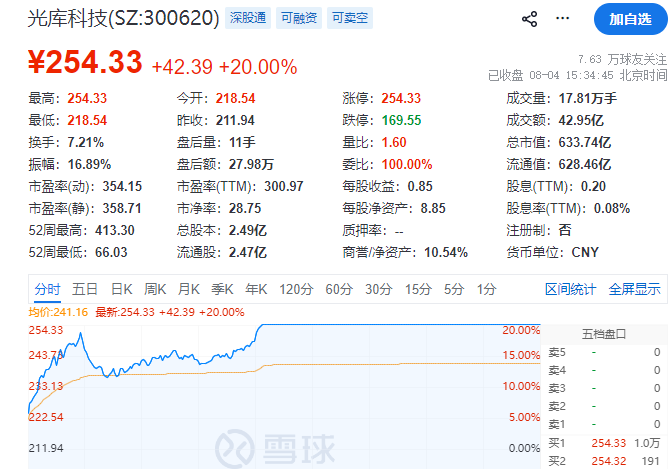Switch to the 1分 chart tab
672x469 pixels.
tap(486, 289)
